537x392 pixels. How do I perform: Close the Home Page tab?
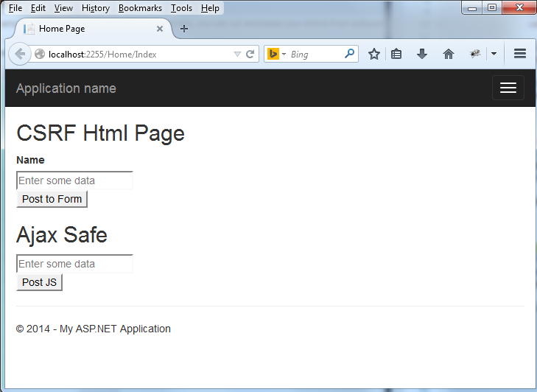[x=160, y=29]
